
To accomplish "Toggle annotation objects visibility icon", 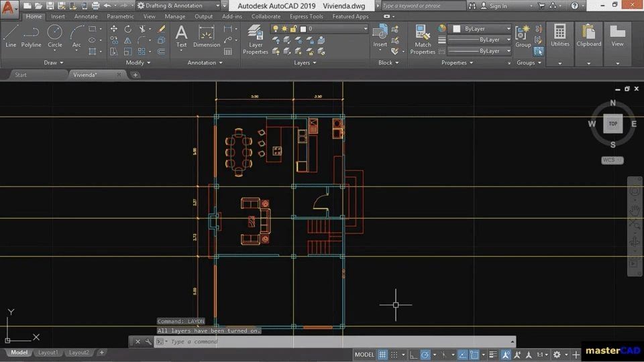I will click(506, 355).
